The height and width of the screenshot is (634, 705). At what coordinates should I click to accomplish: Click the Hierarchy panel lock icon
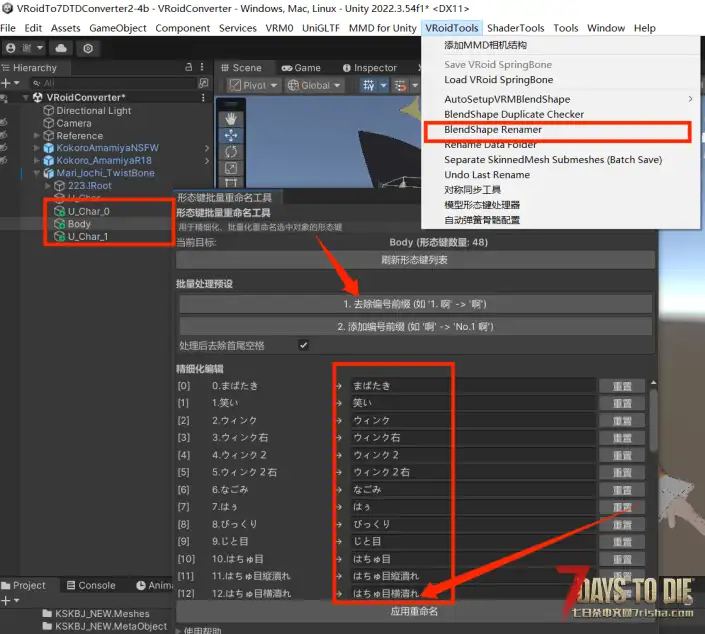(x=188, y=68)
